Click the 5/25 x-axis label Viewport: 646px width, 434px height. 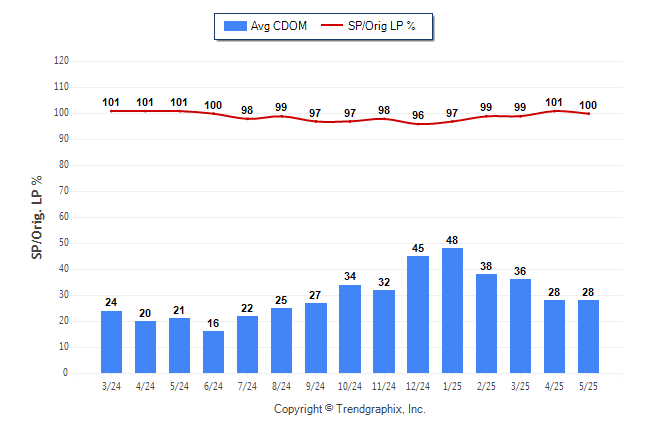point(588,387)
